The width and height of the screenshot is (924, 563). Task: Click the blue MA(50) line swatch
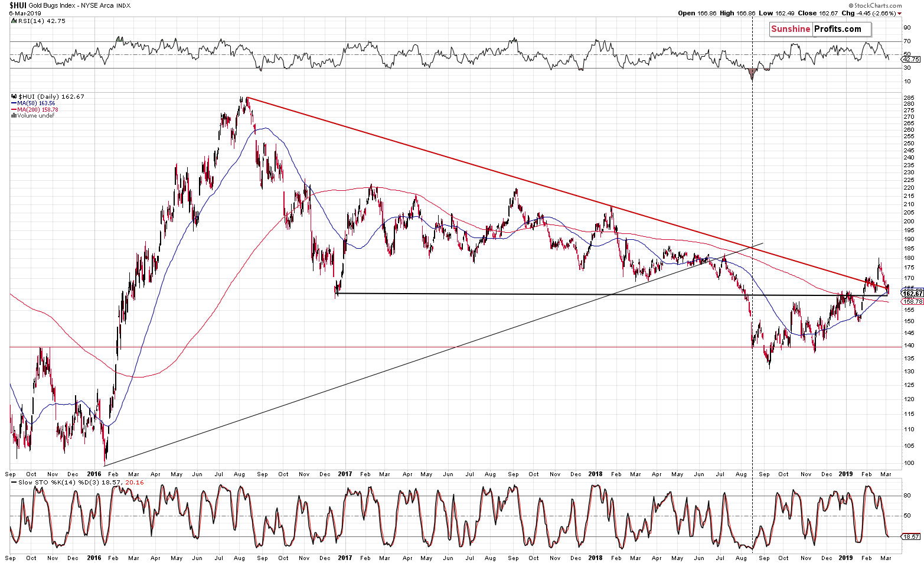pyautogui.click(x=14, y=103)
